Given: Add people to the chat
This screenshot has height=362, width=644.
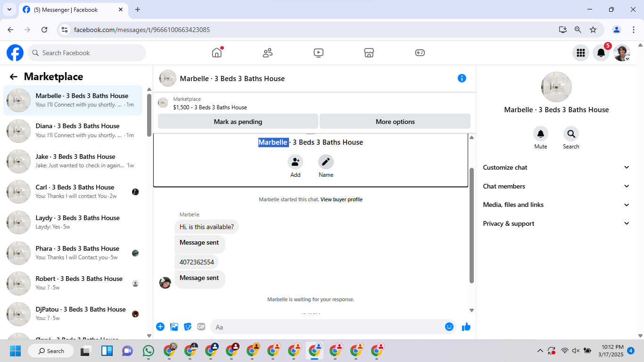Looking at the screenshot, I should 295,162.
